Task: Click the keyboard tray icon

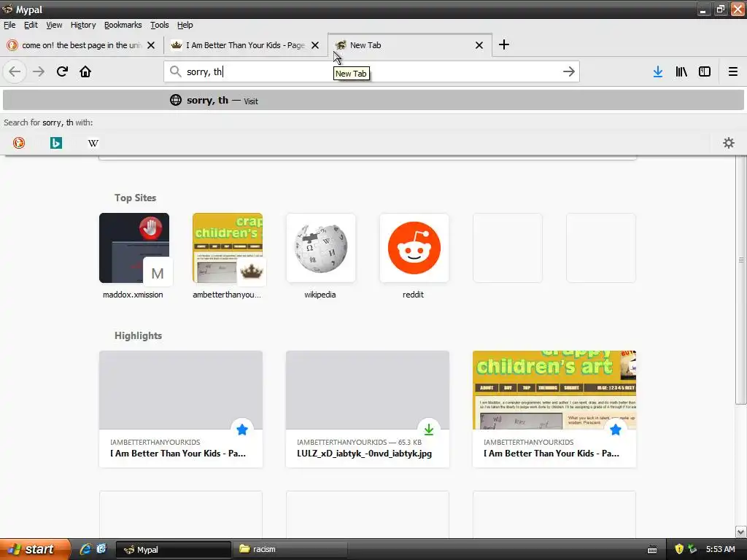Action: (652, 550)
